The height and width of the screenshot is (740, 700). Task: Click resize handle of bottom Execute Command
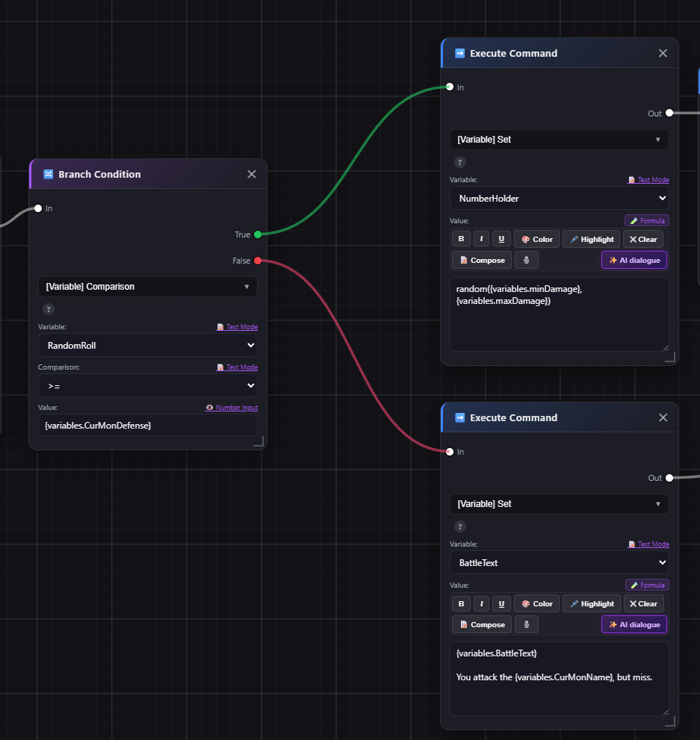[x=670, y=721]
